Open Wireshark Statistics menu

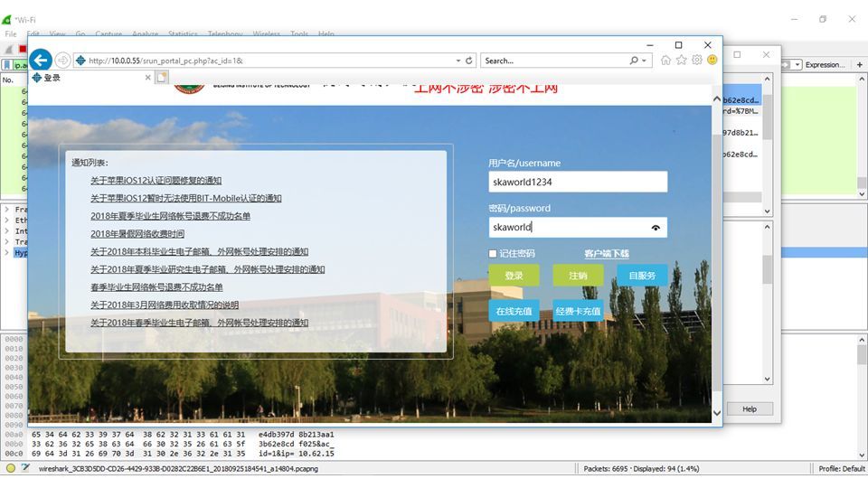[x=183, y=33]
